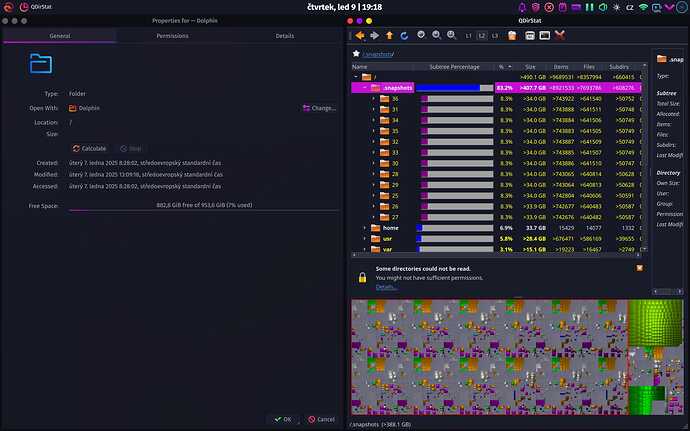690x431 pixels.
Task: Sort by the % column header
Action: [x=504, y=66]
